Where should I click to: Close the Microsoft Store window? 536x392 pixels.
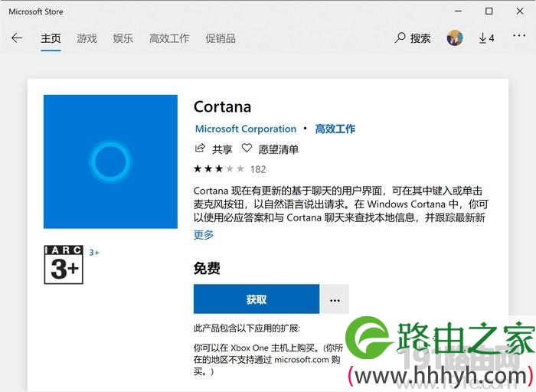[x=520, y=11]
